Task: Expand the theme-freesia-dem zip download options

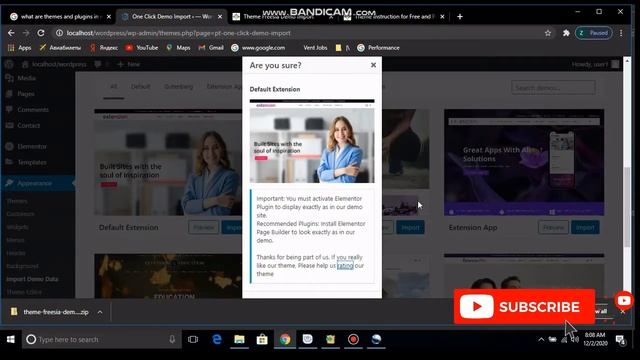Action: [100, 312]
